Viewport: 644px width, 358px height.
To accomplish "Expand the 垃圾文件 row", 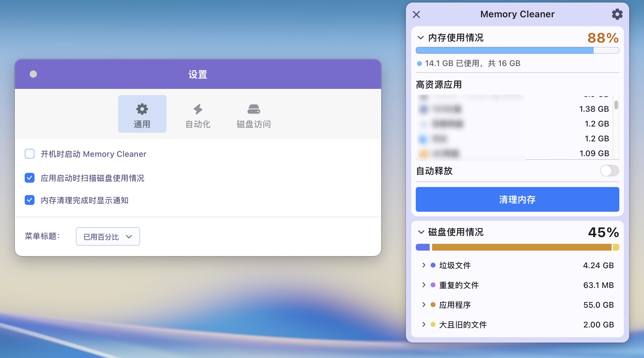I will (424, 265).
